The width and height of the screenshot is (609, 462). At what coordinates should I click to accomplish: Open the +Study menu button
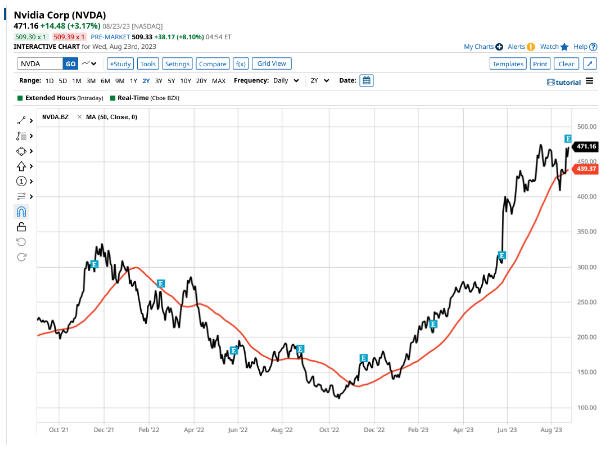[120, 64]
